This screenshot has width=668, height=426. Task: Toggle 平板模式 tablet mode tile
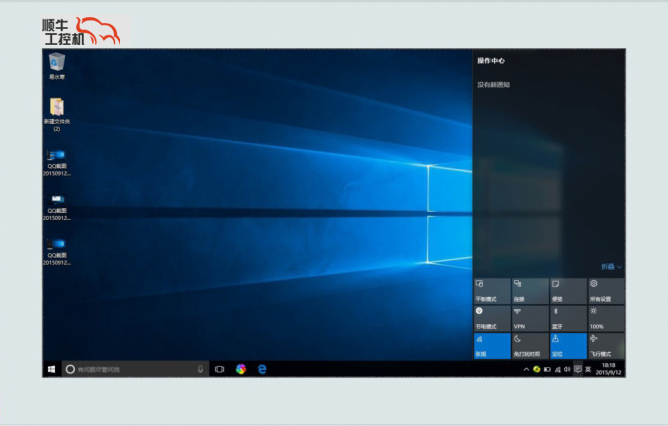point(492,291)
